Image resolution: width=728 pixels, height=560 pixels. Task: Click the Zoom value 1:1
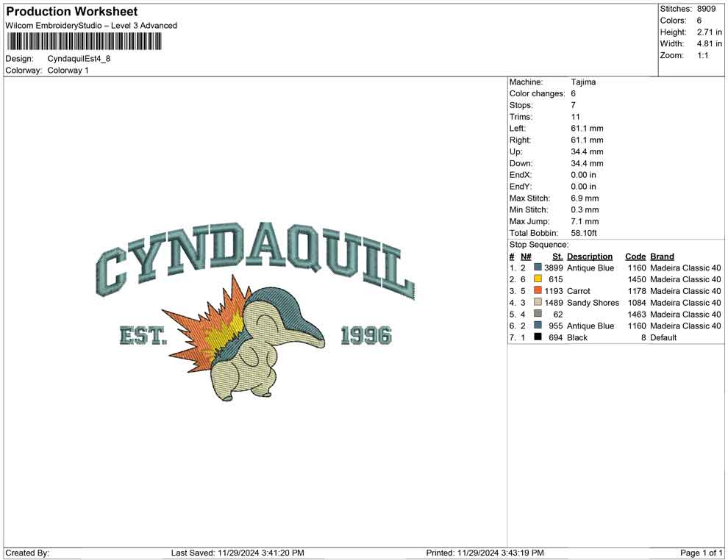702,55
